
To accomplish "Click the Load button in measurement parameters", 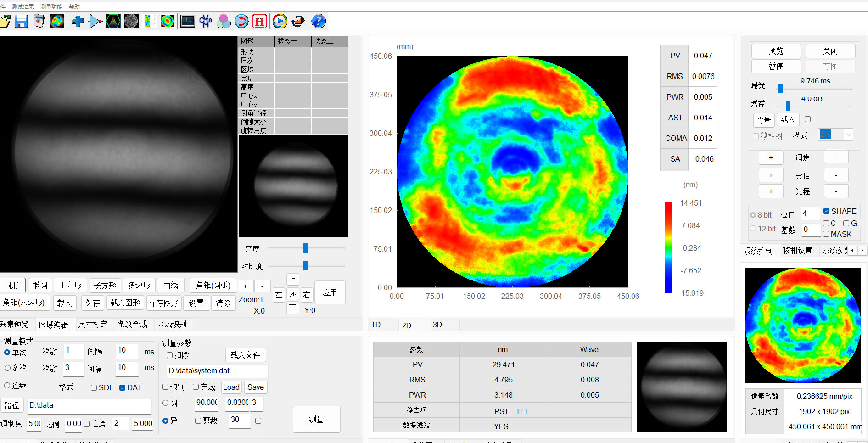I will [231, 387].
